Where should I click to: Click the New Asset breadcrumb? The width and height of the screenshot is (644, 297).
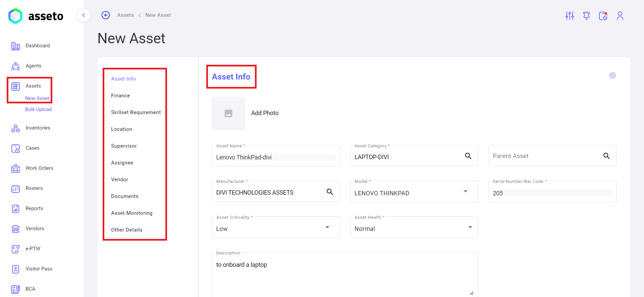tap(158, 15)
